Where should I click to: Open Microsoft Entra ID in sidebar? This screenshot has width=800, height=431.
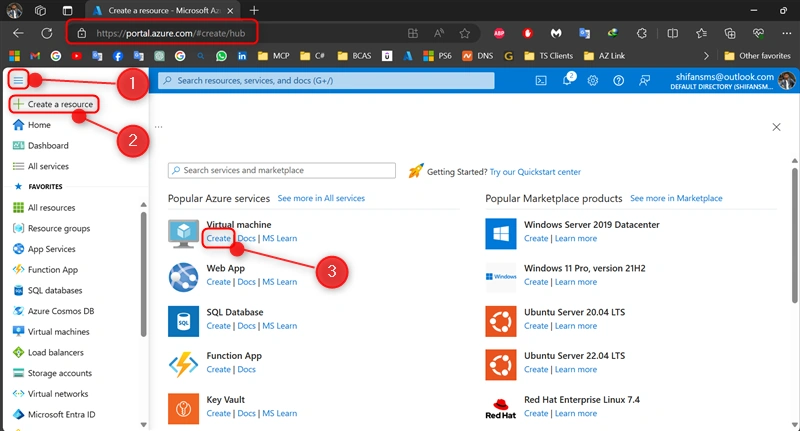[54, 415]
